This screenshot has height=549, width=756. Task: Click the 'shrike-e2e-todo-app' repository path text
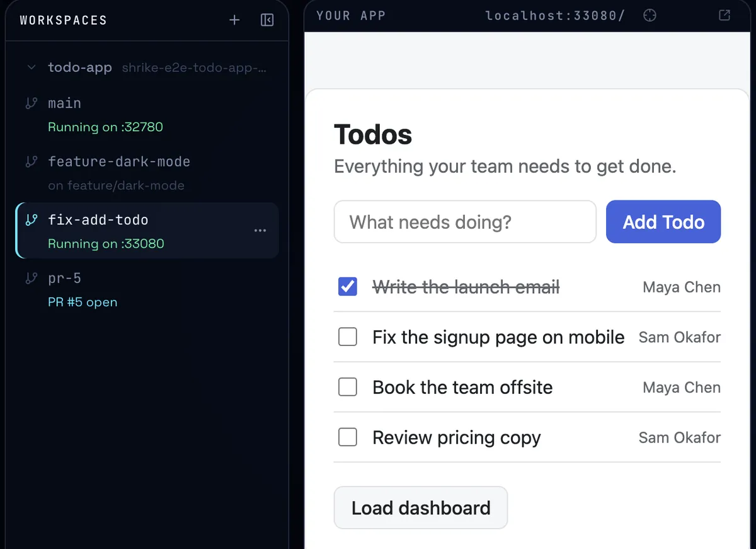[194, 68]
